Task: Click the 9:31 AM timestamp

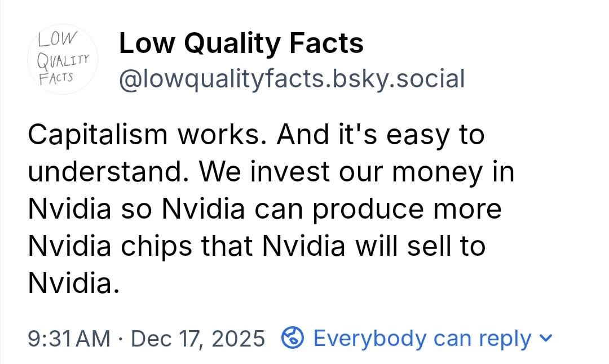Action: [69, 338]
